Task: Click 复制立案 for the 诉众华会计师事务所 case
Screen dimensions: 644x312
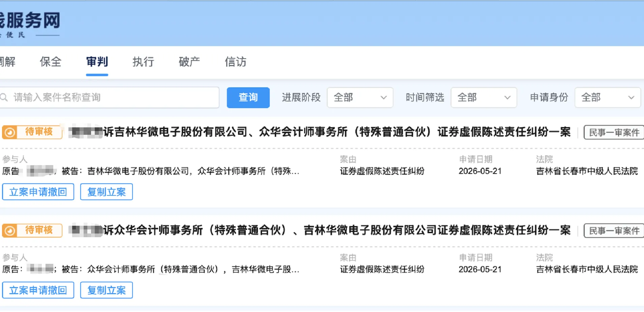Action: (x=107, y=290)
